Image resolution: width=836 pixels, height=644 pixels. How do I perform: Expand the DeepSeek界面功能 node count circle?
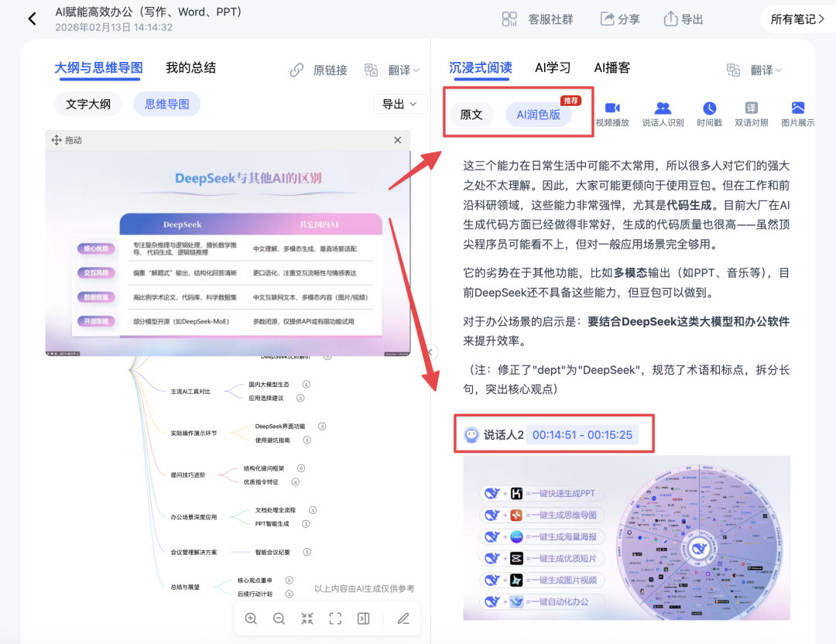(x=322, y=426)
